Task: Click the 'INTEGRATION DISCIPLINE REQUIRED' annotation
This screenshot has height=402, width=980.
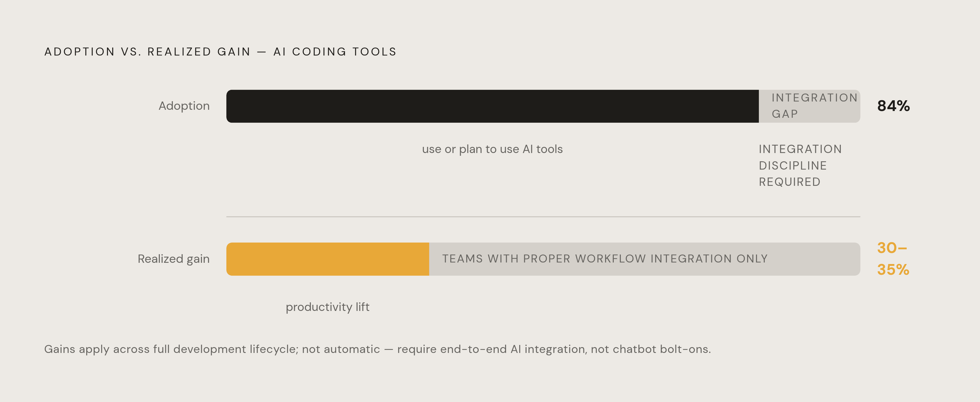Action: tap(801, 166)
